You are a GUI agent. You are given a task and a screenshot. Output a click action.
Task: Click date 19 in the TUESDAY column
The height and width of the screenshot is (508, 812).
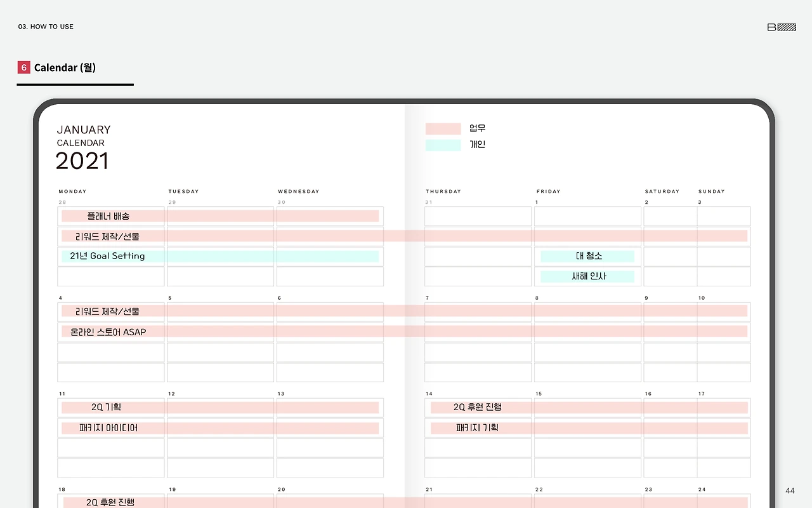coord(172,490)
